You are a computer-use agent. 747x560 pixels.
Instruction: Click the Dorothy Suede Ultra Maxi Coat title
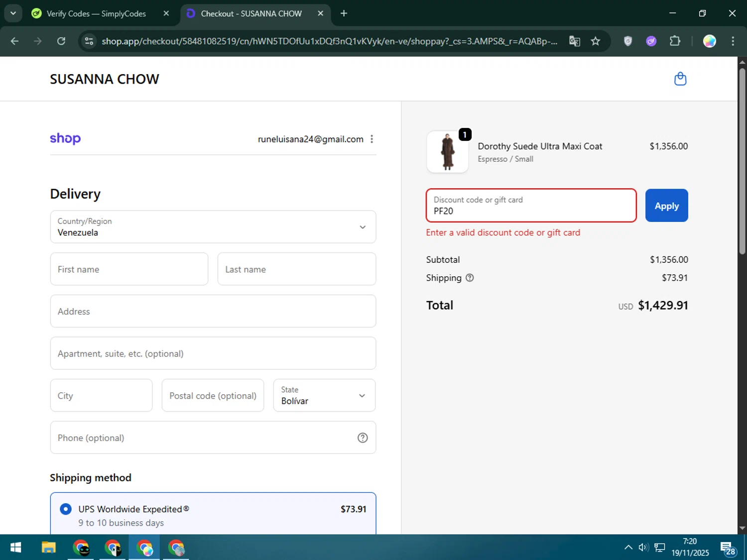540,146
